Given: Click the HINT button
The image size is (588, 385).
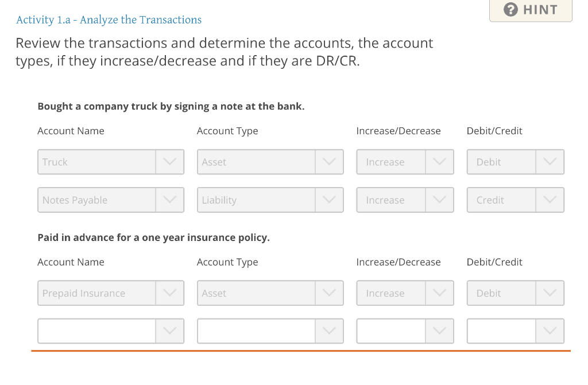Looking at the screenshot, I should tap(530, 10).
